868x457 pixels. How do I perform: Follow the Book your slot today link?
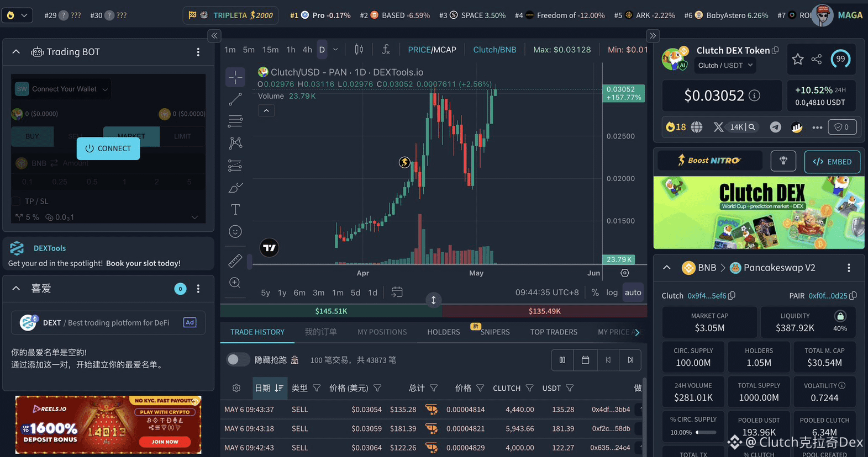pyautogui.click(x=143, y=263)
